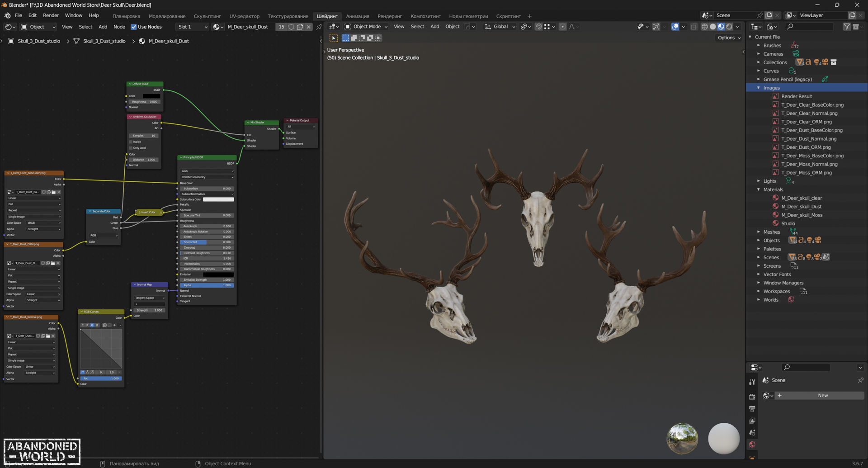The image size is (868, 468).
Task: Switch to the Скриптинг workspace tab
Action: (x=508, y=16)
